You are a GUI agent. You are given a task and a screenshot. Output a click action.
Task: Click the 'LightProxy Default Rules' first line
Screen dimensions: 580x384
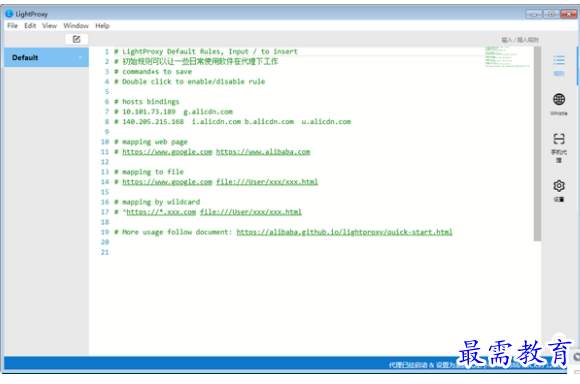tap(205, 51)
